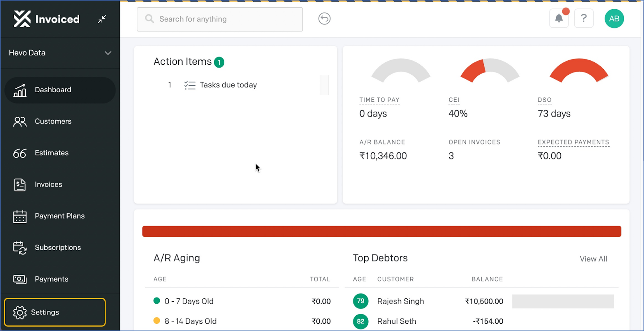Viewport: 644px width, 331px height.
Task: Click the Invoiced logo
Action: tap(46, 19)
